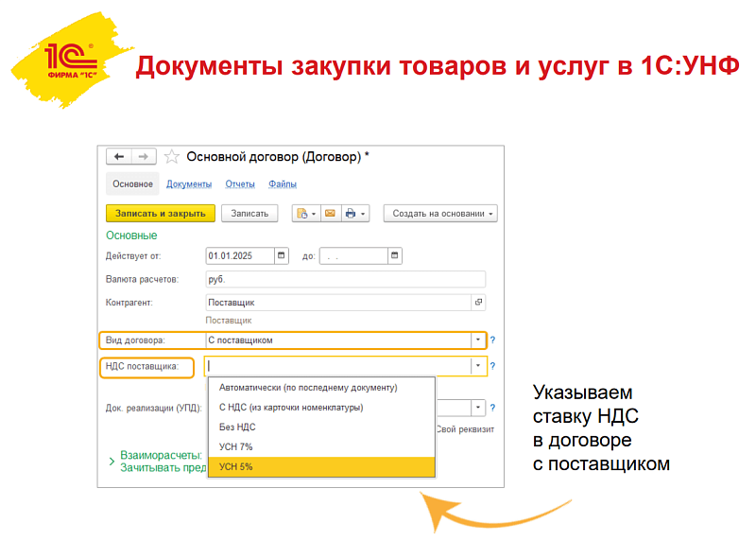756x541 pixels.
Task: Open the Файлы tab
Action: coord(283,183)
